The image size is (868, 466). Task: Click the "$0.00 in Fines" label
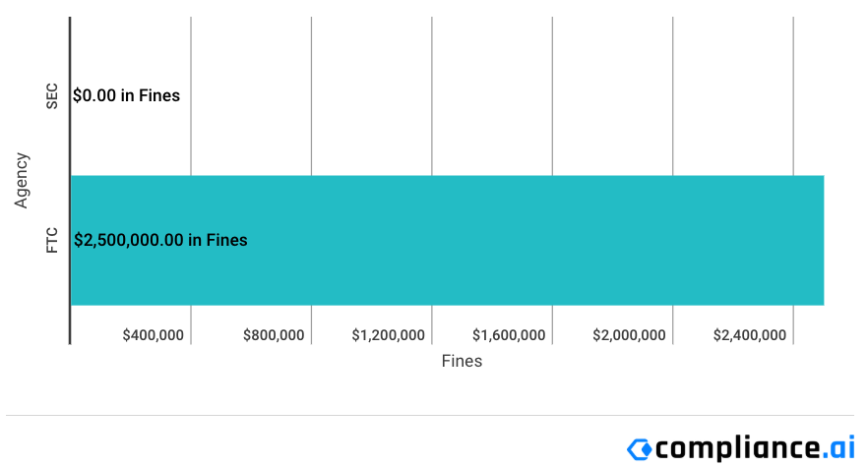click(x=126, y=95)
